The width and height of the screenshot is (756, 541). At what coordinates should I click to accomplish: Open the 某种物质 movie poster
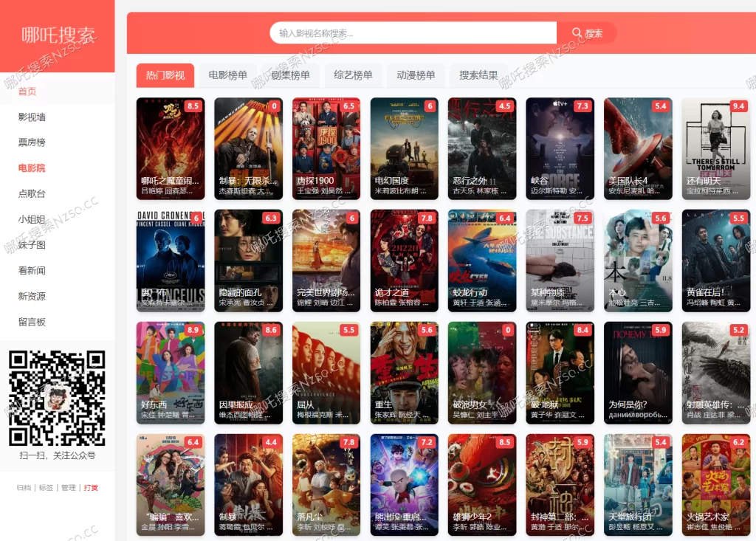pyautogui.click(x=560, y=261)
